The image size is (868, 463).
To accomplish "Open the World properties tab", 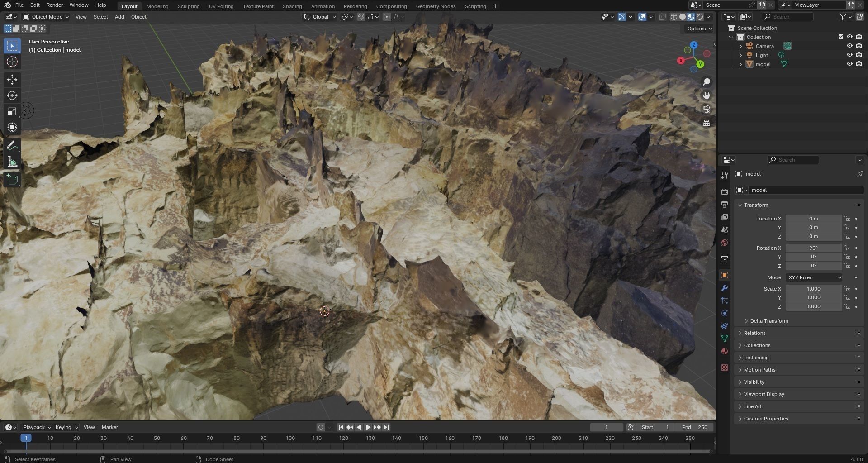I will tap(725, 243).
